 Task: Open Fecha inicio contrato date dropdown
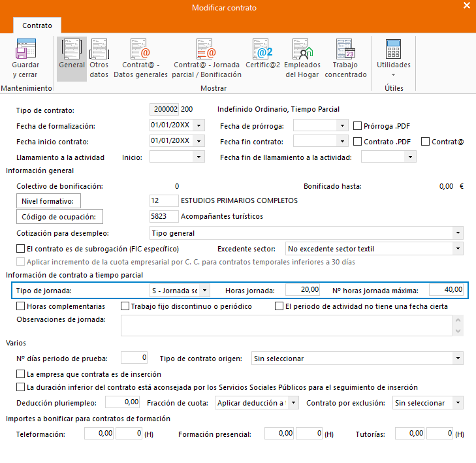point(198,141)
